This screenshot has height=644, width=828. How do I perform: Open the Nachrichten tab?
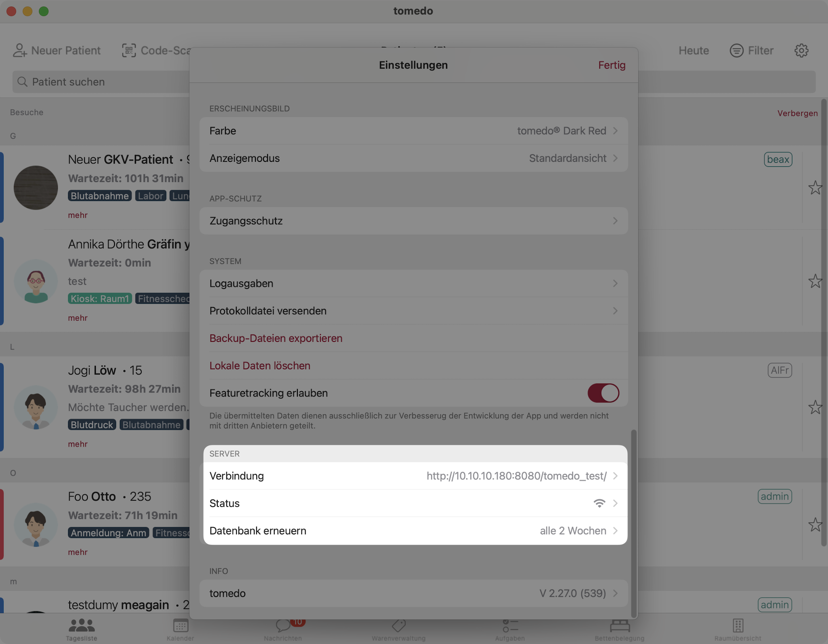point(283,629)
